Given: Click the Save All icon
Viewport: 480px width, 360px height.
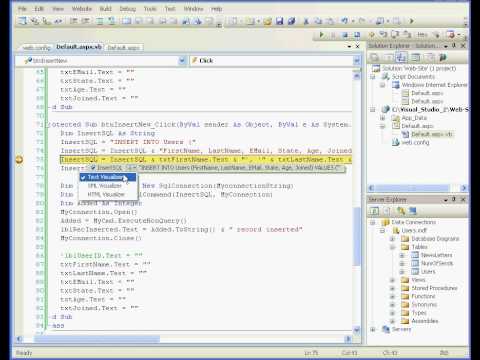Looking at the screenshot, I should 291,21.
